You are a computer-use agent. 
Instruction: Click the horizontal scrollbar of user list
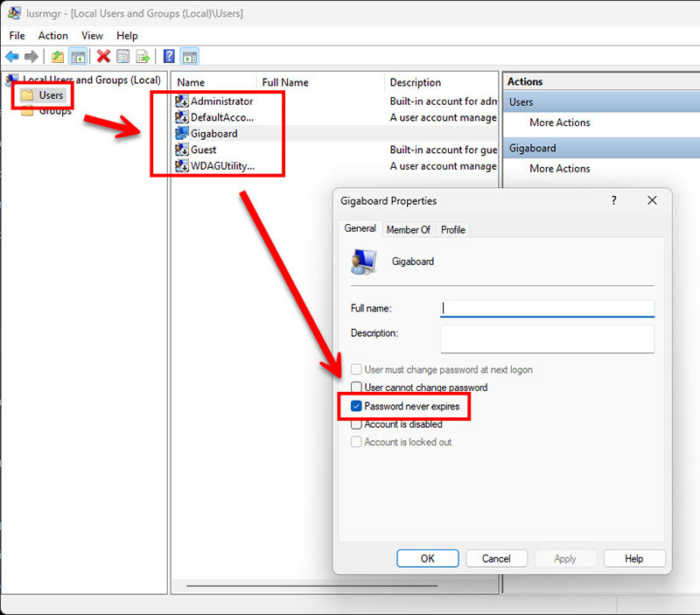point(312,585)
